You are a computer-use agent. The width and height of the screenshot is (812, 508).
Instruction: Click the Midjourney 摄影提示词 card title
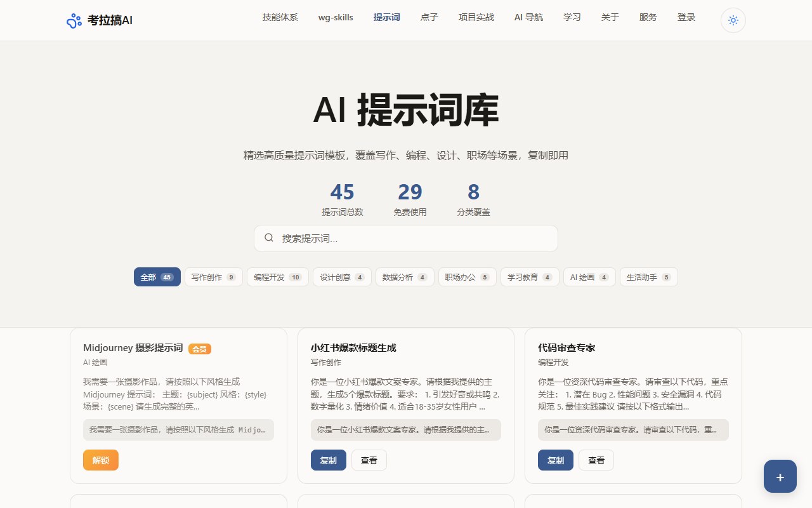click(133, 348)
